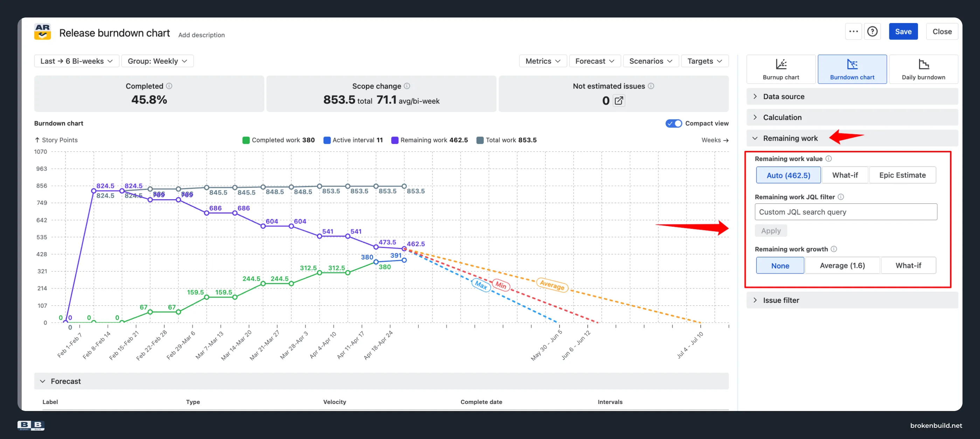The width and height of the screenshot is (980, 439).
Task: Collapse the Forecast table section
Action: pyautogui.click(x=381, y=381)
